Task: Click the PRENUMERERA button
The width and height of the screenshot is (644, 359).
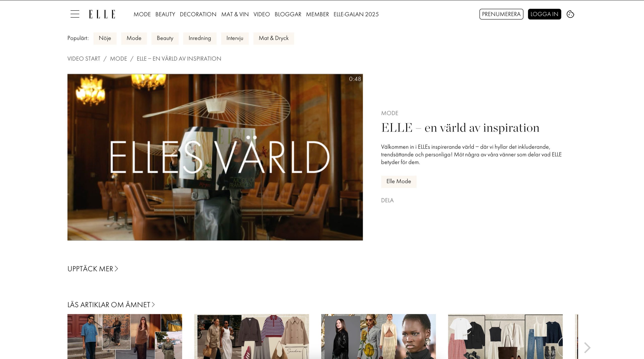Action: point(501,14)
